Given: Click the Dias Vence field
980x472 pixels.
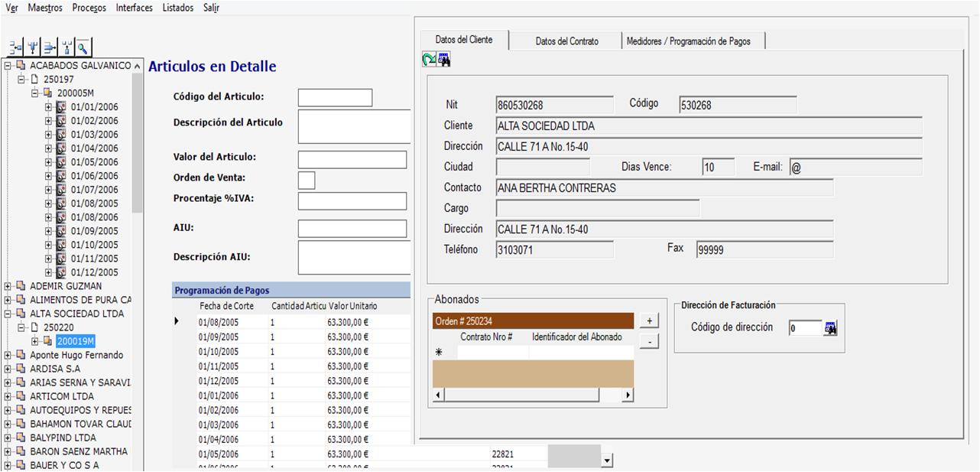Looking at the screenshot, I should [719, 167].
